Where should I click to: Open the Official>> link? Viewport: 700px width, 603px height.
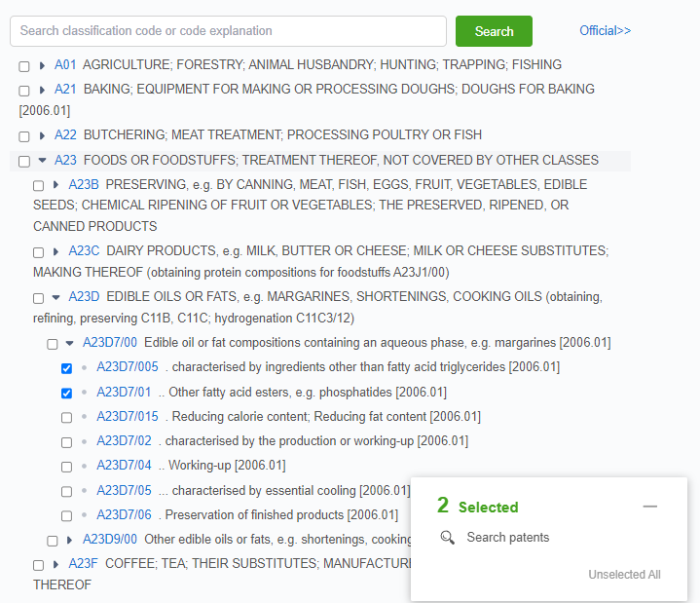[x=605, y=31]
